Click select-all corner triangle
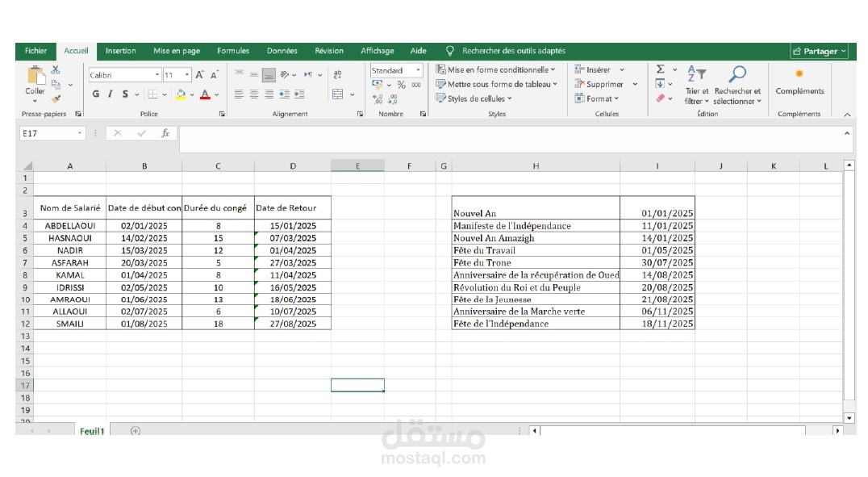 pyautogui.click(x=26, y=165)
